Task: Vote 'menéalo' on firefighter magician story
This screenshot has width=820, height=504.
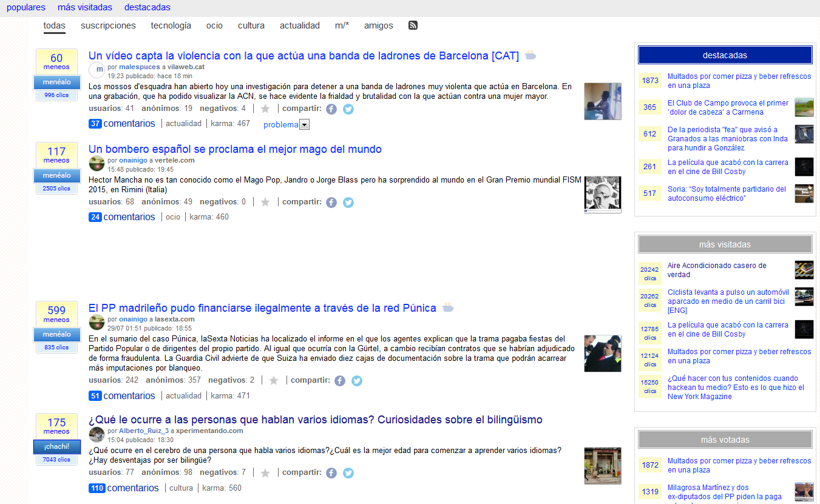Action: click(56, 176)
